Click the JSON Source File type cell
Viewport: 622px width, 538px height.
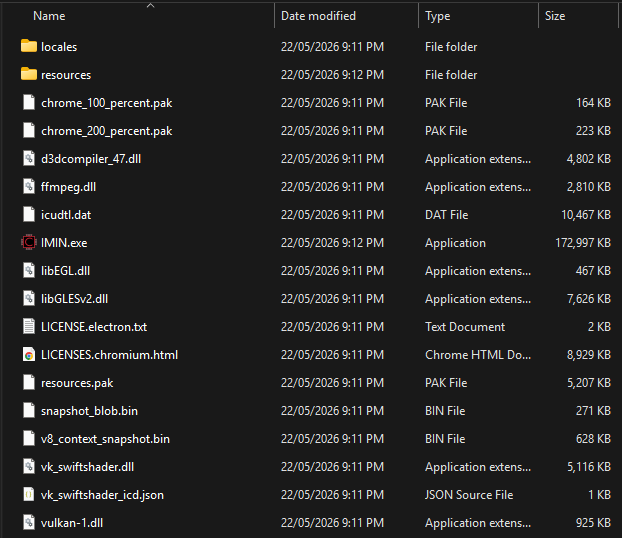pos(469,495)
